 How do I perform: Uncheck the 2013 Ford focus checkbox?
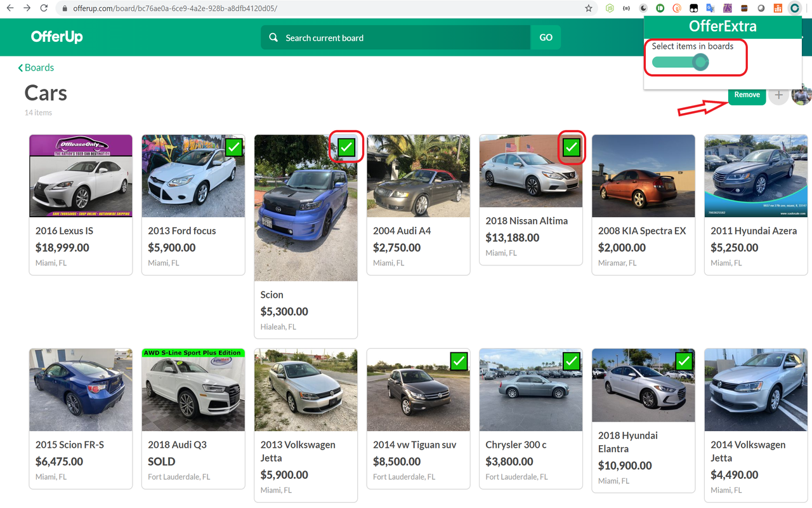(234, 147)
